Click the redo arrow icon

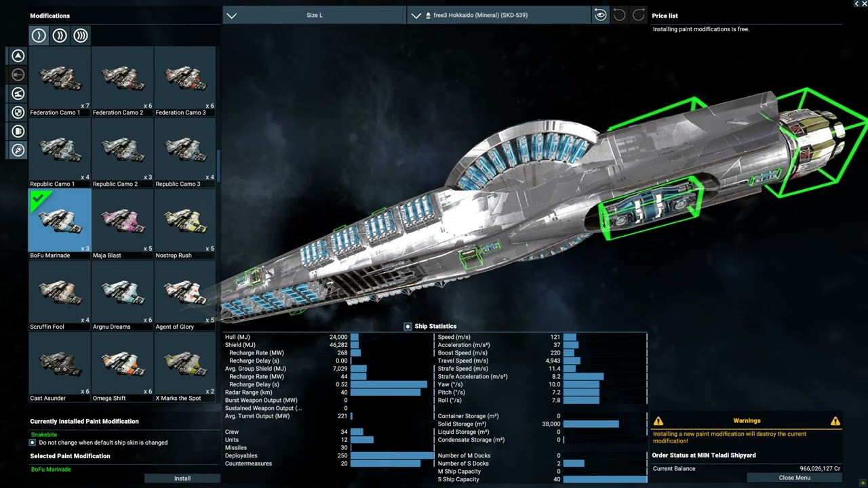pos(638,15)
